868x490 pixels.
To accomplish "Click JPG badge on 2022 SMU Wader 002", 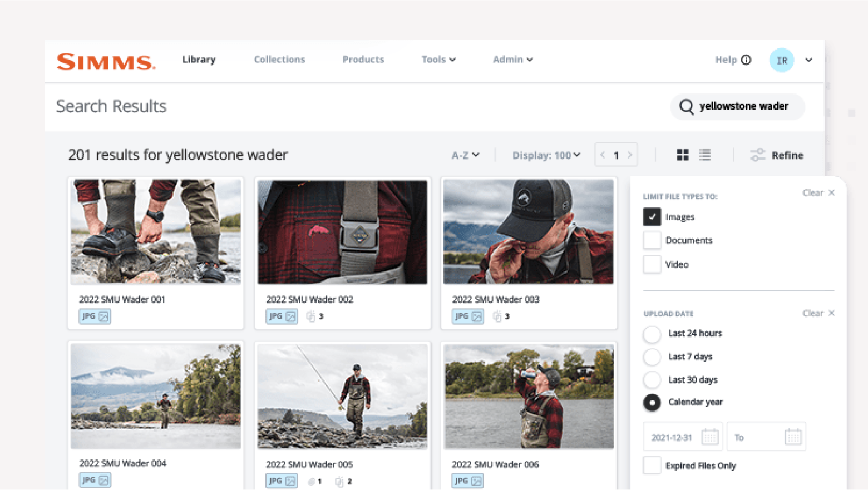I will [x=282, y=316].
